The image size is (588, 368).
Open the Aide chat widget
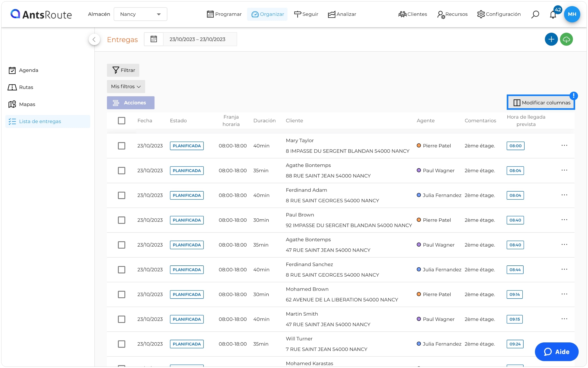[556, 352]
